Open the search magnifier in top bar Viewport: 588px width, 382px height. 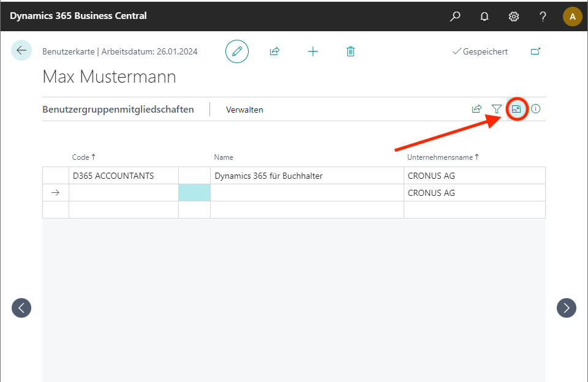point(455,17)
